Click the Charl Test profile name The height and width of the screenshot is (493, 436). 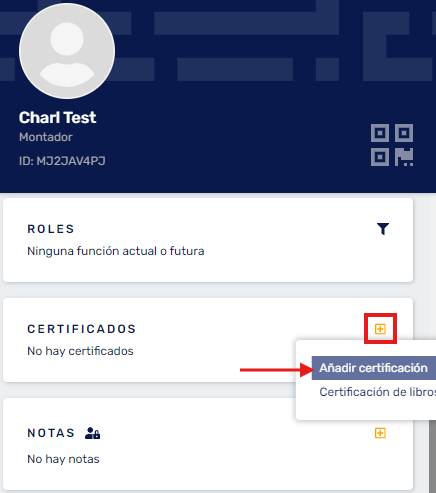click(57, 118)
